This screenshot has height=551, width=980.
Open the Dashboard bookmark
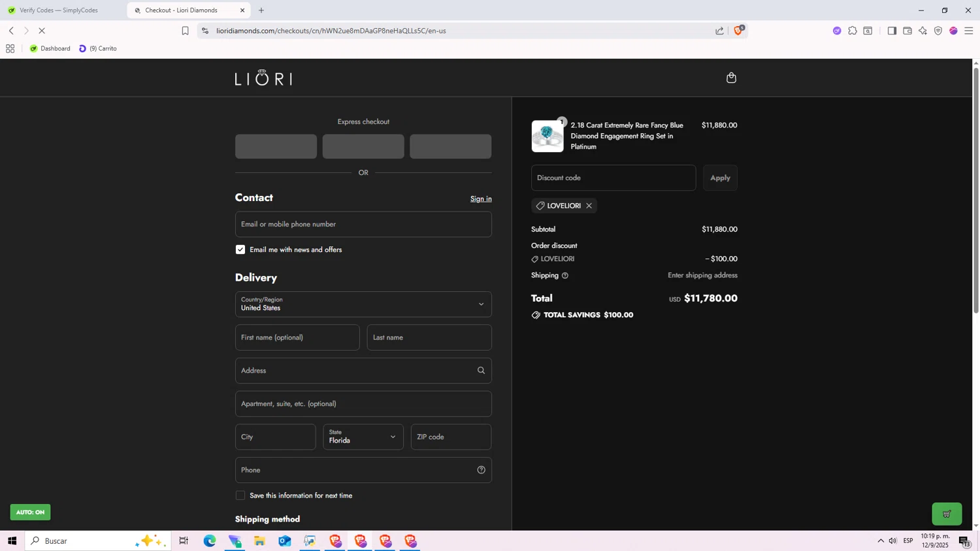coord(50,48)
